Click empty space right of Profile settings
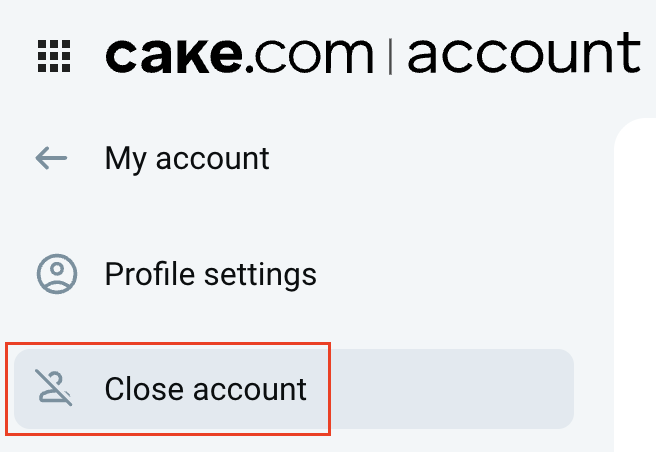Viewport: 656px width, 452px height. point(460,274)
